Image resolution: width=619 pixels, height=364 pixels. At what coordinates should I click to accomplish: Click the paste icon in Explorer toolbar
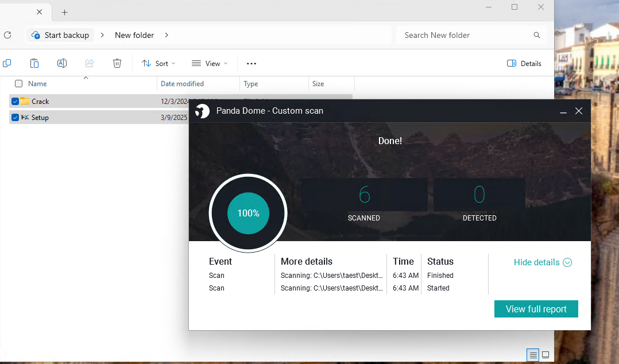click(34, 63)
